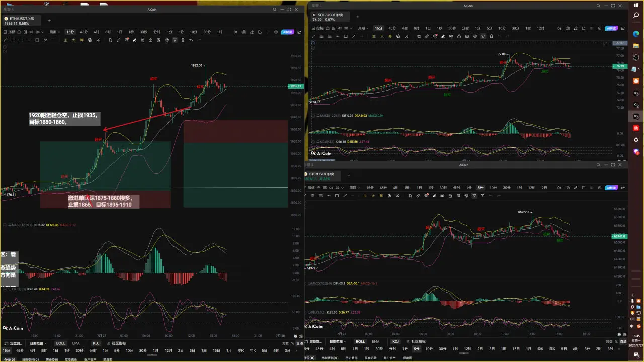This screenshot has width=644, height=362.
Task: Add a new tab next to ETH/USDT永续
Action: (49, 21)
